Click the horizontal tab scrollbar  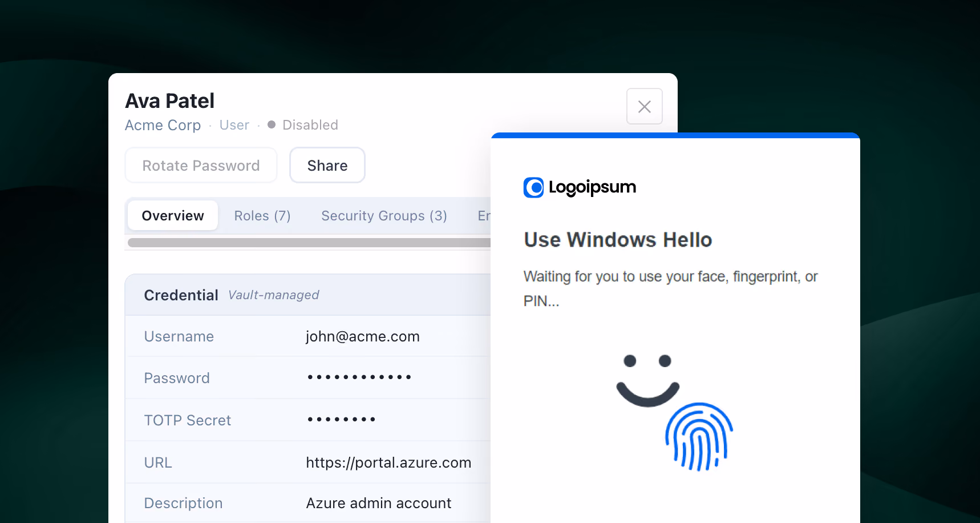coord(309,243)
